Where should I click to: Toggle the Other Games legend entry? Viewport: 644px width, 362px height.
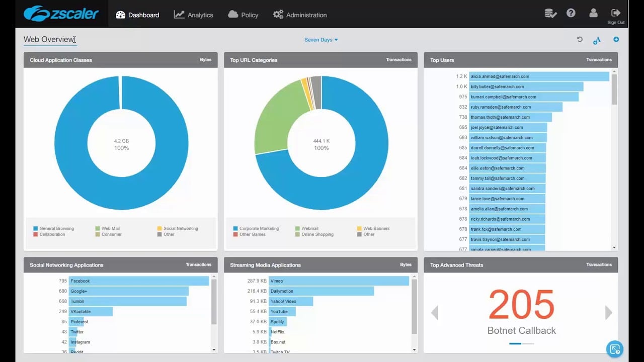click(250, 234)
